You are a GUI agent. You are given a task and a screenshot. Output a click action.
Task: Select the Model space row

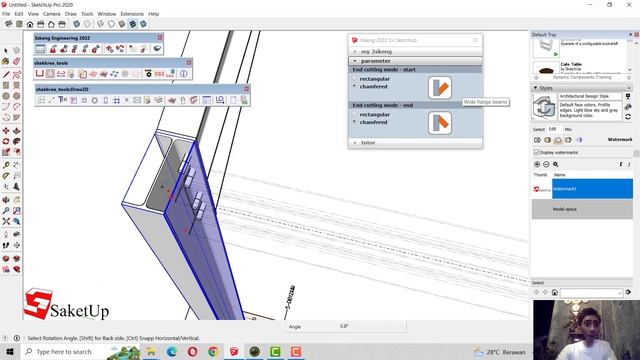coord(582,209)
